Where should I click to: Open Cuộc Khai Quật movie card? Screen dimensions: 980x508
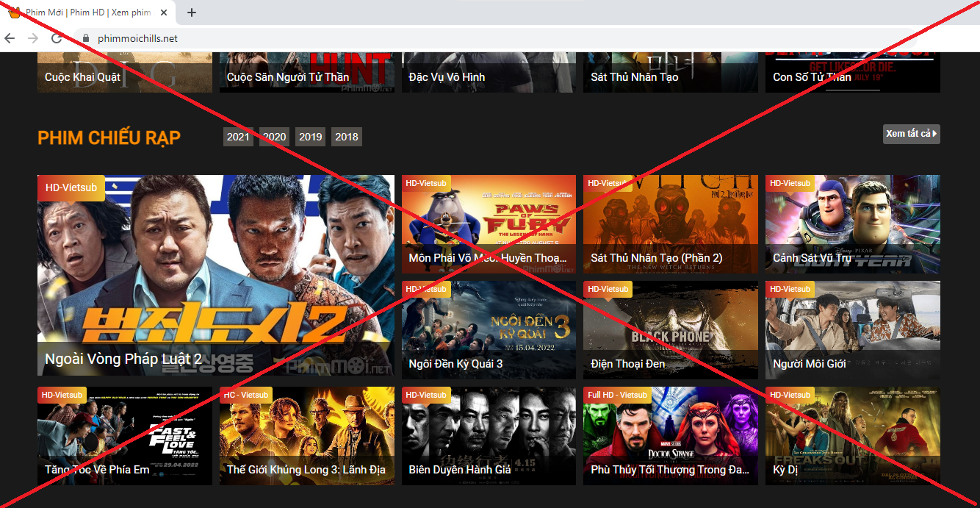click(125, 73)
